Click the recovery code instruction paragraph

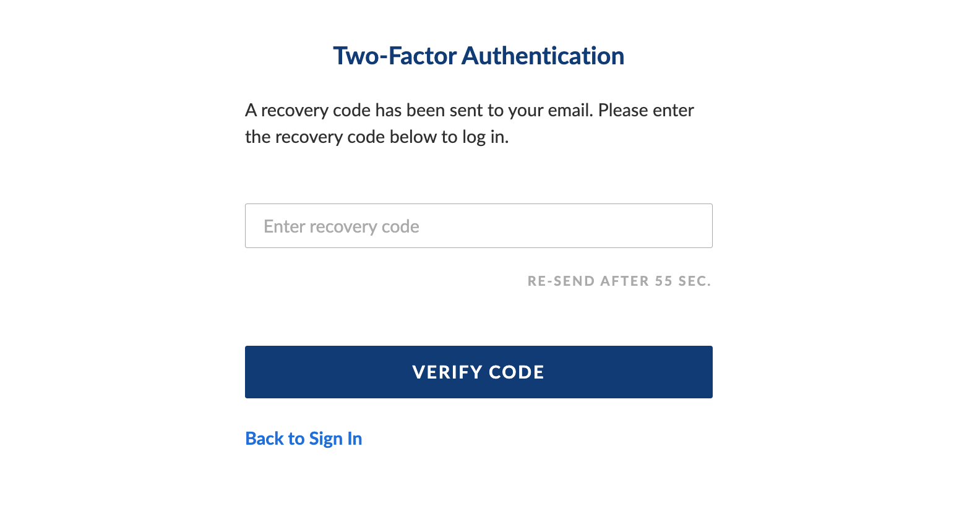pos(469,123)
